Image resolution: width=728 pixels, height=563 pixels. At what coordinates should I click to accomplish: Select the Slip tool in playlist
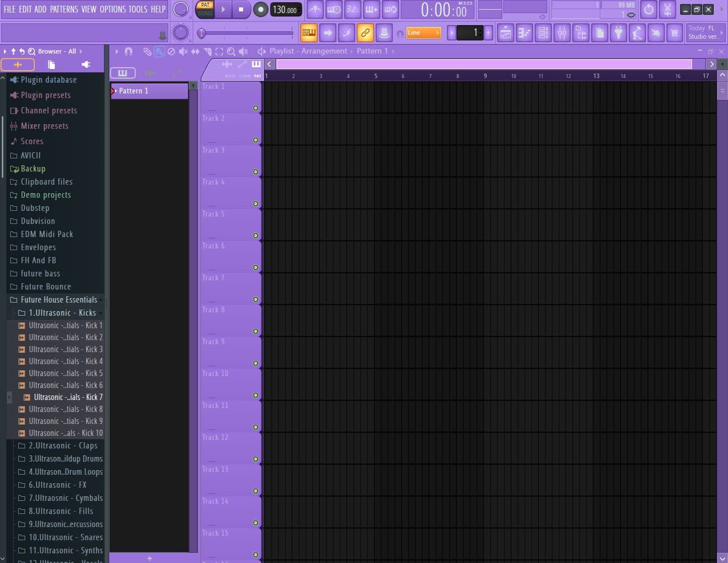[195, 51]
